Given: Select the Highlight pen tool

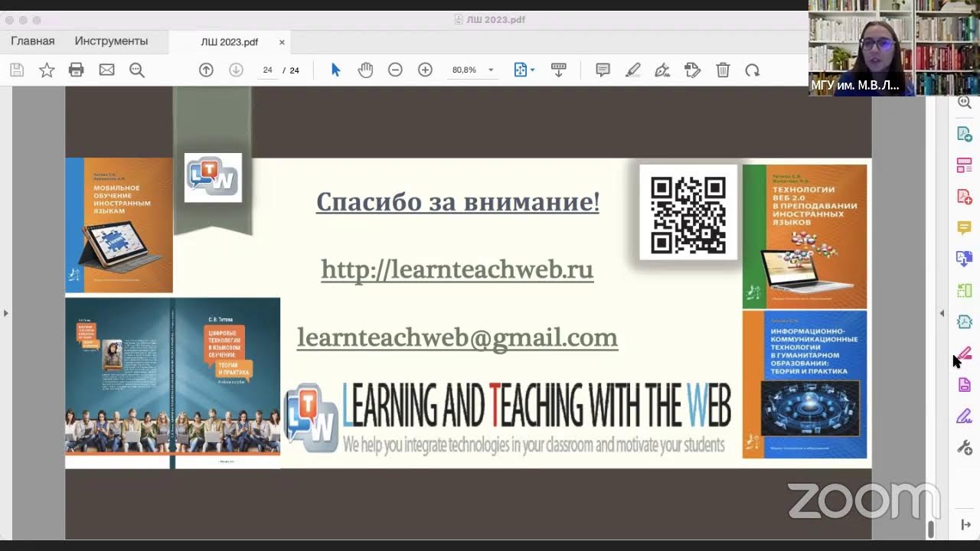Looking at the screenshot, I should [x=632, y=70].
